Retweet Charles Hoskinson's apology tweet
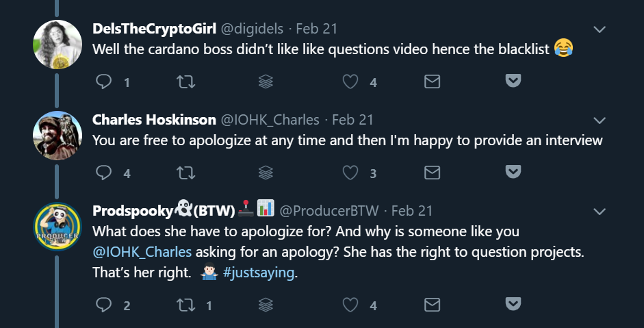The image size is (644, 328). tap(185, 173)
